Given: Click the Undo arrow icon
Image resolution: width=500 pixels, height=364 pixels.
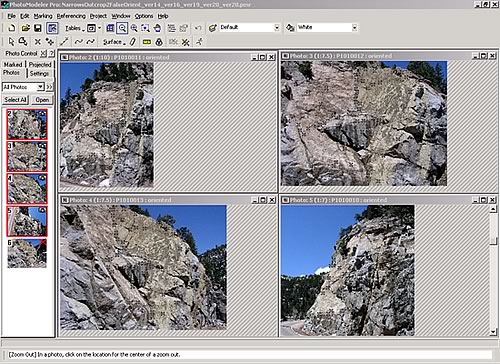Looking at the screenshot, I should [198, 28].
